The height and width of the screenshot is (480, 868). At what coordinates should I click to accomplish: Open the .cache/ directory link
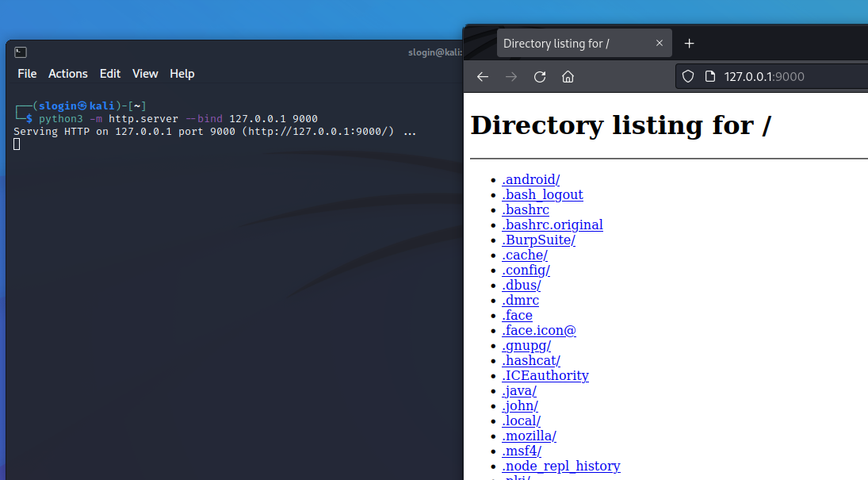click(525, 255)
